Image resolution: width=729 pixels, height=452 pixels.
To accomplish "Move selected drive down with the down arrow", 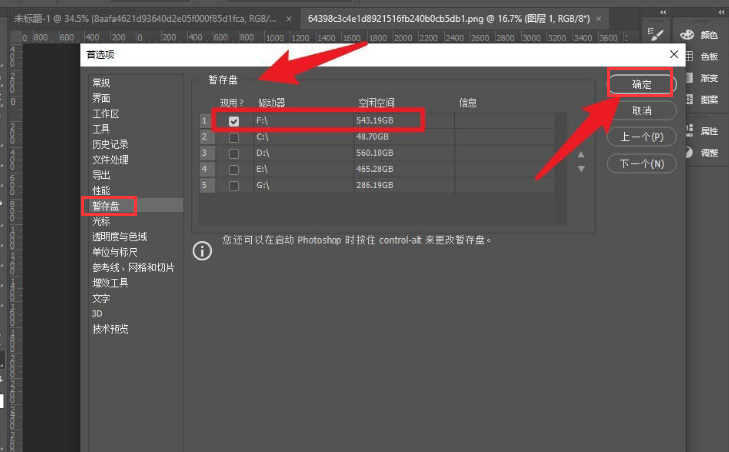I will [580, 169].
